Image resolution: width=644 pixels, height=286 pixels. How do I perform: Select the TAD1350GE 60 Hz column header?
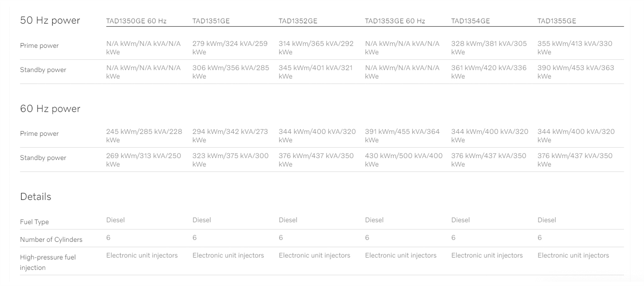coord(136,21)
